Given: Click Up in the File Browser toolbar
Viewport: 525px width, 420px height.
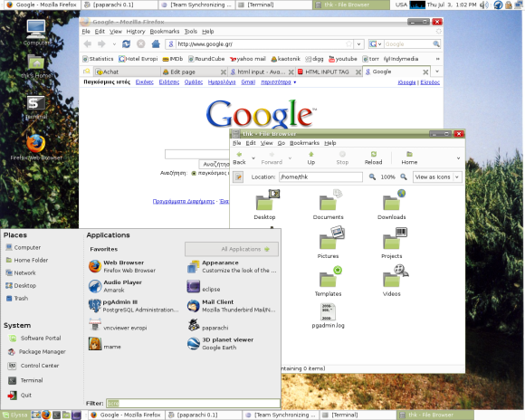Looking at the screenshot, I should pyautogui.click(x=311, y=158).
